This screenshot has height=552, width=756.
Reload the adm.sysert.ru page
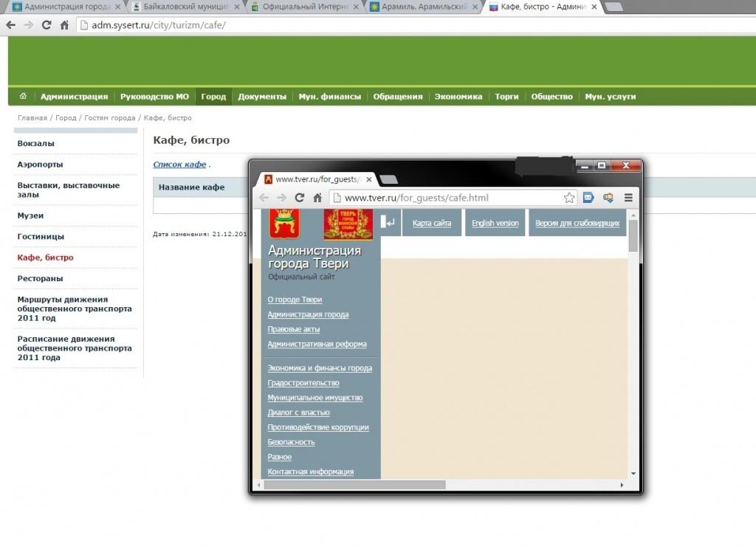[x=47, y=24]
